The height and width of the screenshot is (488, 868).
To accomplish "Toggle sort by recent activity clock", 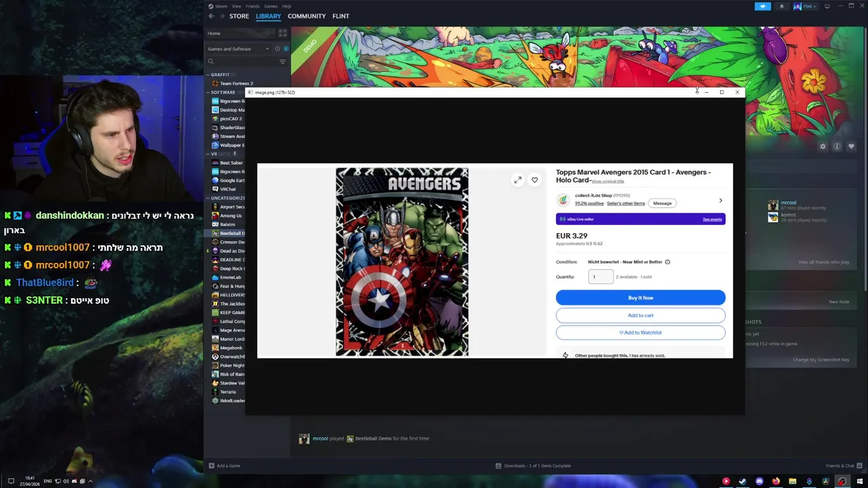I will point(277,49).
